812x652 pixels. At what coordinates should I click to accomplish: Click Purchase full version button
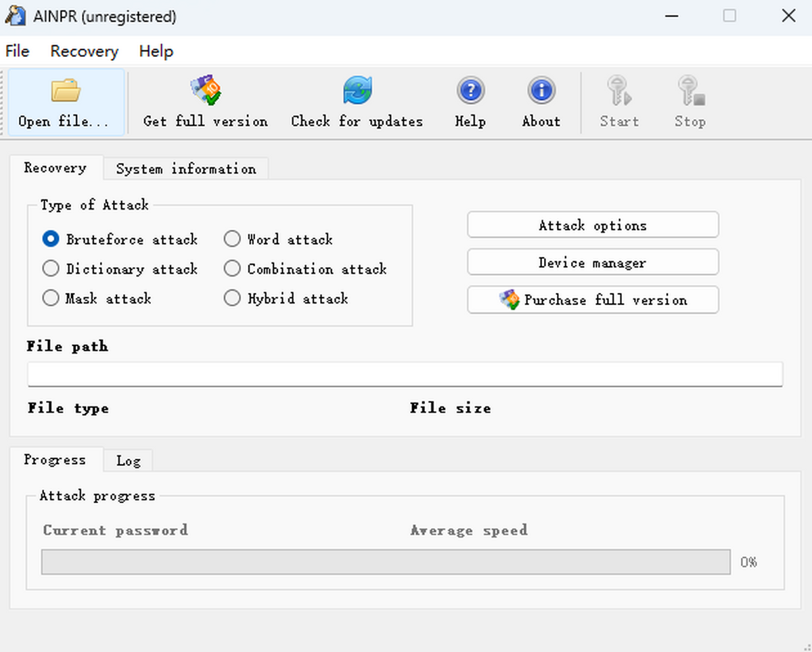[x=593, y=300]
